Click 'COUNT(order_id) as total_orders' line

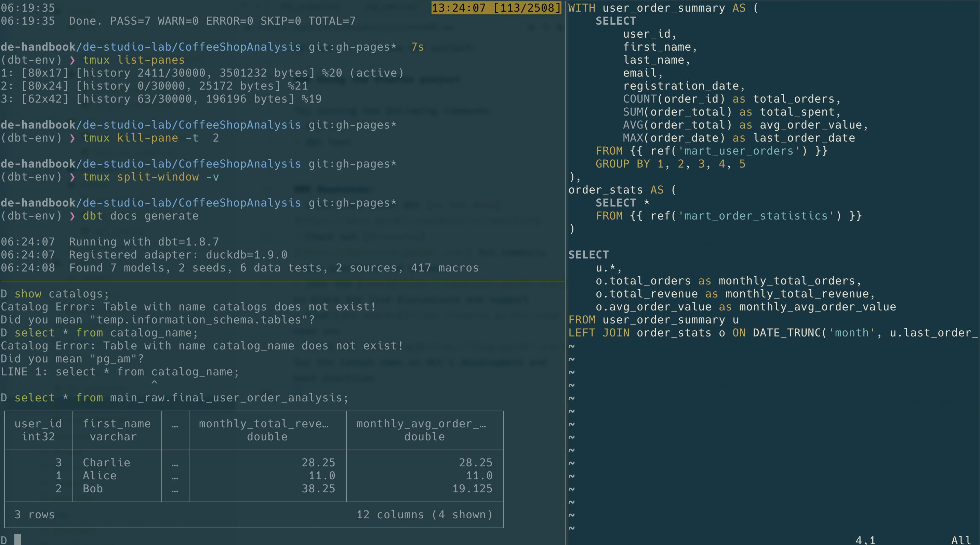tap(731, 98)
